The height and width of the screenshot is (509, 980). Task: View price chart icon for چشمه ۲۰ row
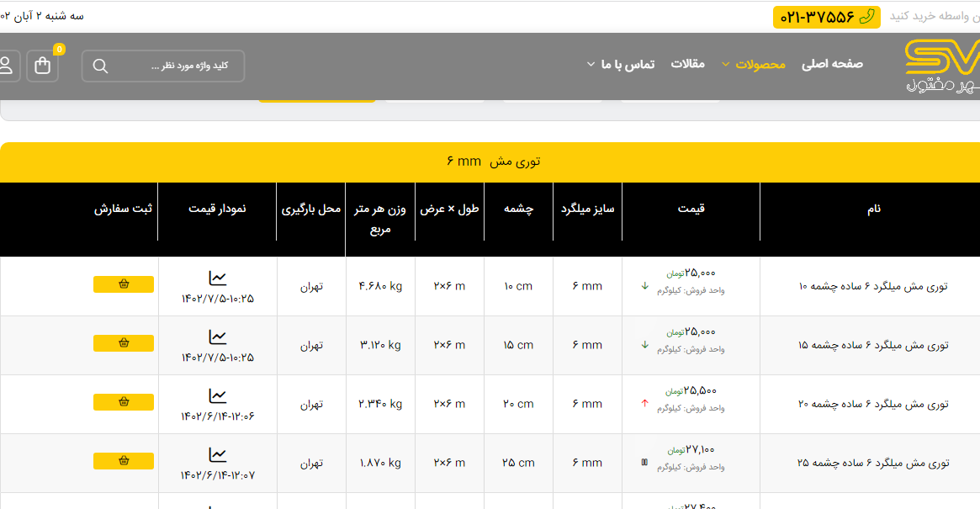[218, 395]
